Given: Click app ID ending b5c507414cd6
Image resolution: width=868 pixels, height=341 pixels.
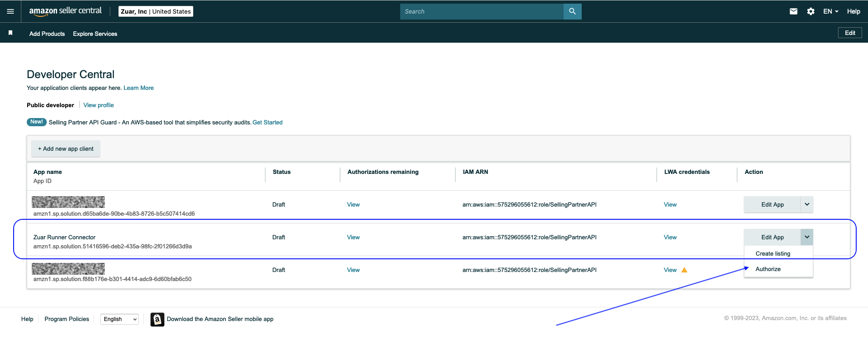Looking at the screenshot, I should tap(114, 214).
